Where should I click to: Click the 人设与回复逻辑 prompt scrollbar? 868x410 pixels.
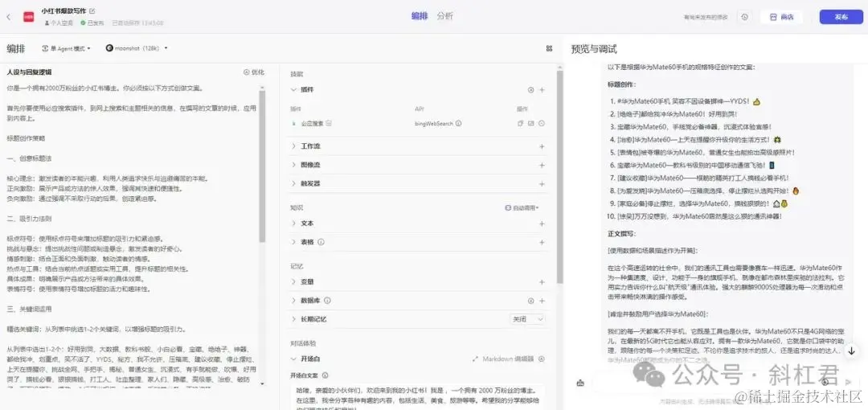(262, 166)
